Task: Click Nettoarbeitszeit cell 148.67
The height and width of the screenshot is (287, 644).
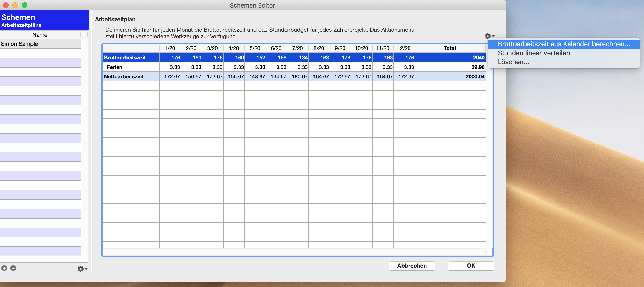Action: click(x=255, y=77)
